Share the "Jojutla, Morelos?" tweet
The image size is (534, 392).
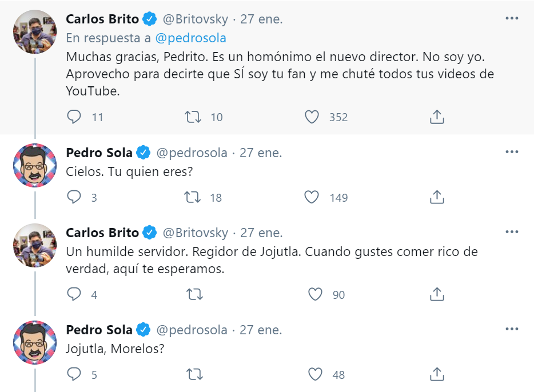[x=437, y=375]
